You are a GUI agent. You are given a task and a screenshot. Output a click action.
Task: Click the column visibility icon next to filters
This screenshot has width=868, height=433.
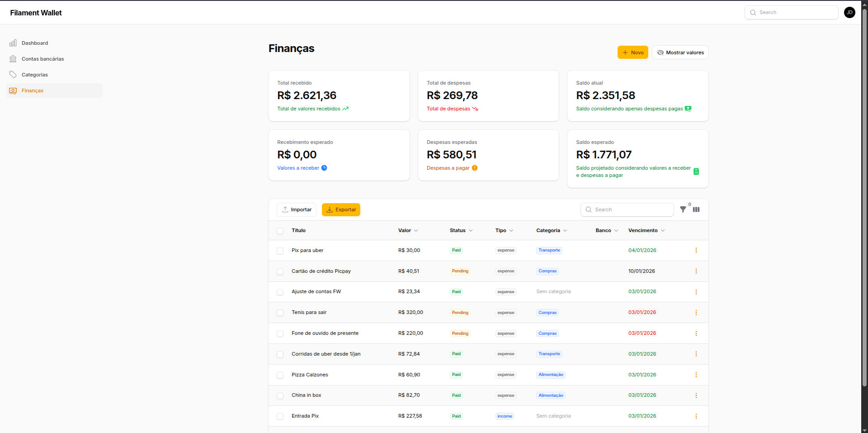click(x=696, y=209)
